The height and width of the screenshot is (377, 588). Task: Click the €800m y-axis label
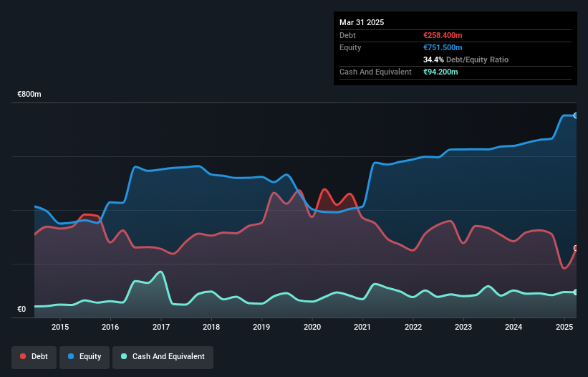[29, 94]
